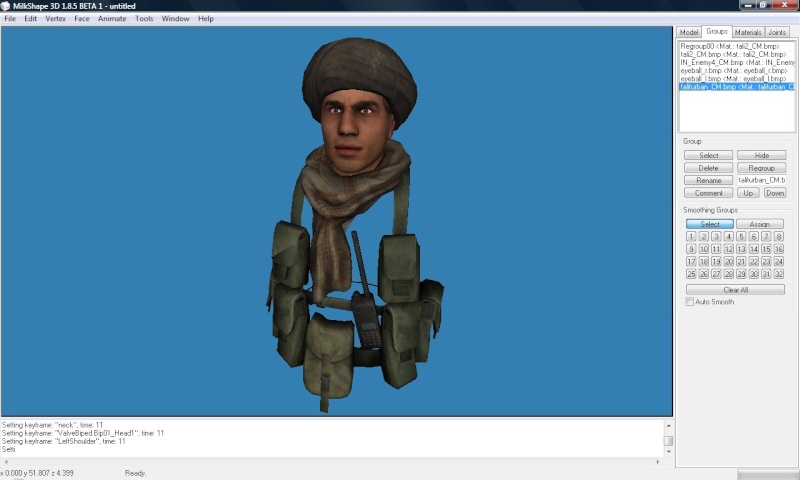Click Smoothing Groups Assign button

[x=760, y=224]
